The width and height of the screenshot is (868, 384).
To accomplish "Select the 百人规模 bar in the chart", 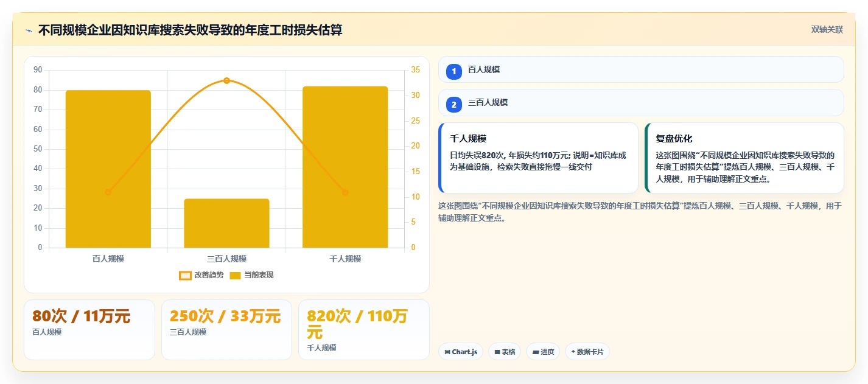I will [x=108, y=169].
